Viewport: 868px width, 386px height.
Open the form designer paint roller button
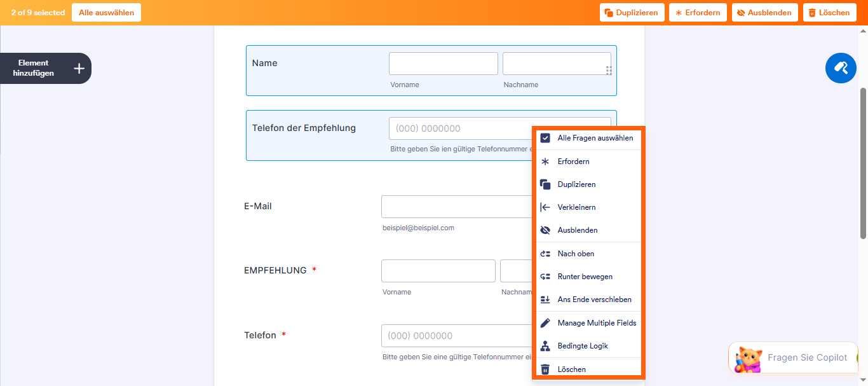pyautogui.click(x=841, y=67)
